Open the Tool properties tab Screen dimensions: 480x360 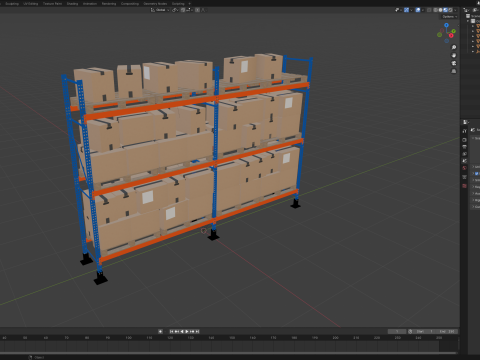(464, 131)
